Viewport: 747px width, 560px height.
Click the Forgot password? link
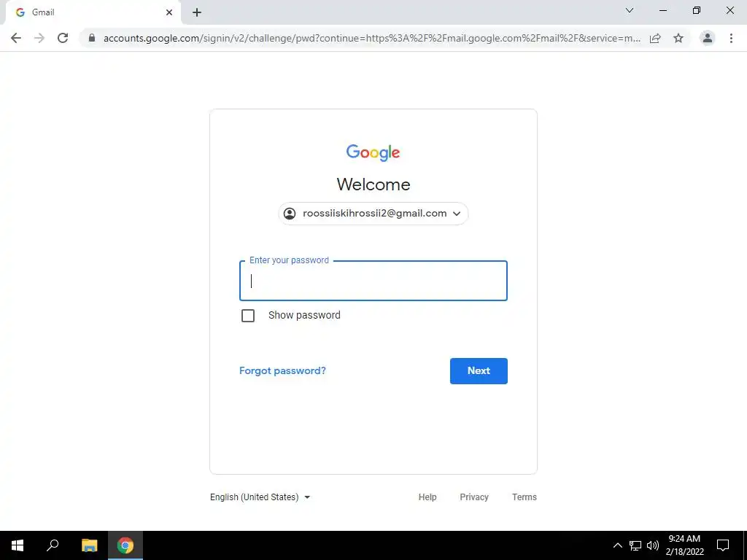point(282,371)
